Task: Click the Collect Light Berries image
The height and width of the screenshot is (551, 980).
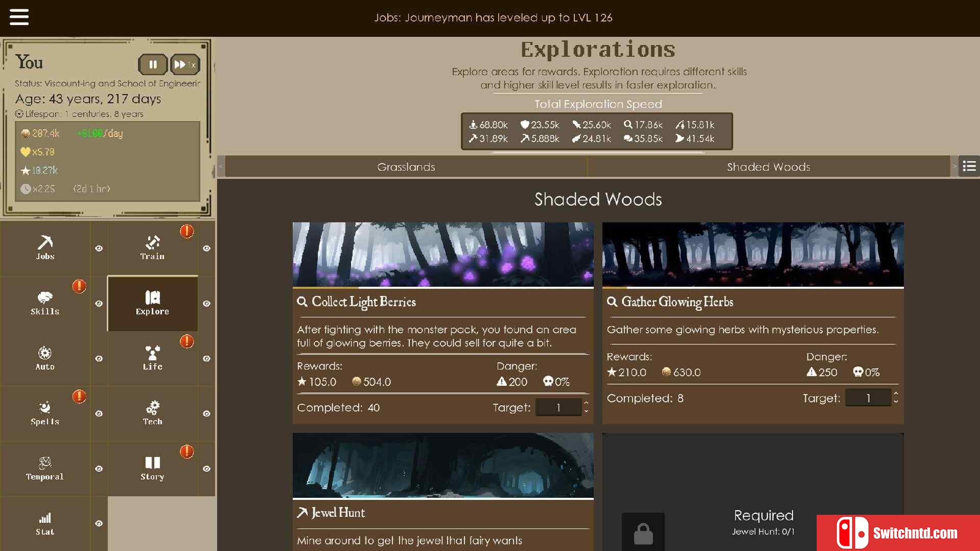Action: pos(443,254)
